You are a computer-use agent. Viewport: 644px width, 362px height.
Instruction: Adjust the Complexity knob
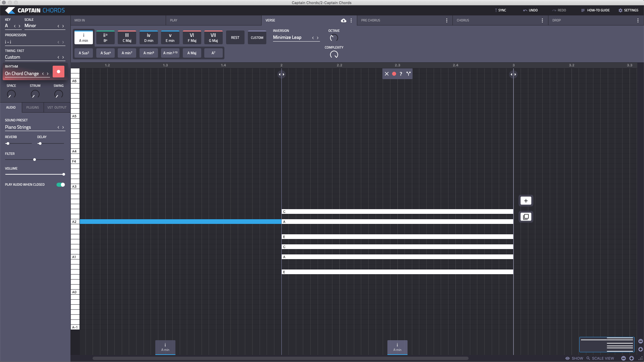[334, 54]
